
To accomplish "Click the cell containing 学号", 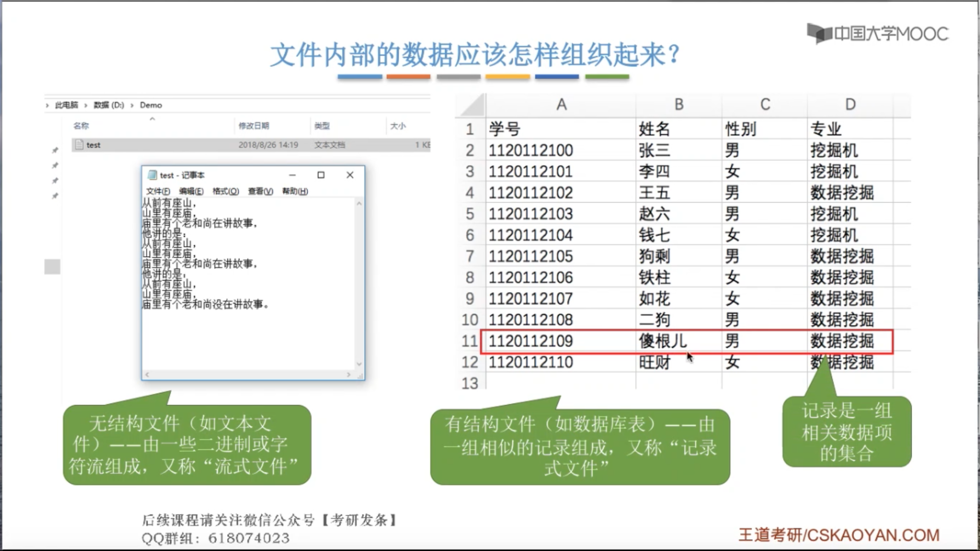I will click(561, 129).
